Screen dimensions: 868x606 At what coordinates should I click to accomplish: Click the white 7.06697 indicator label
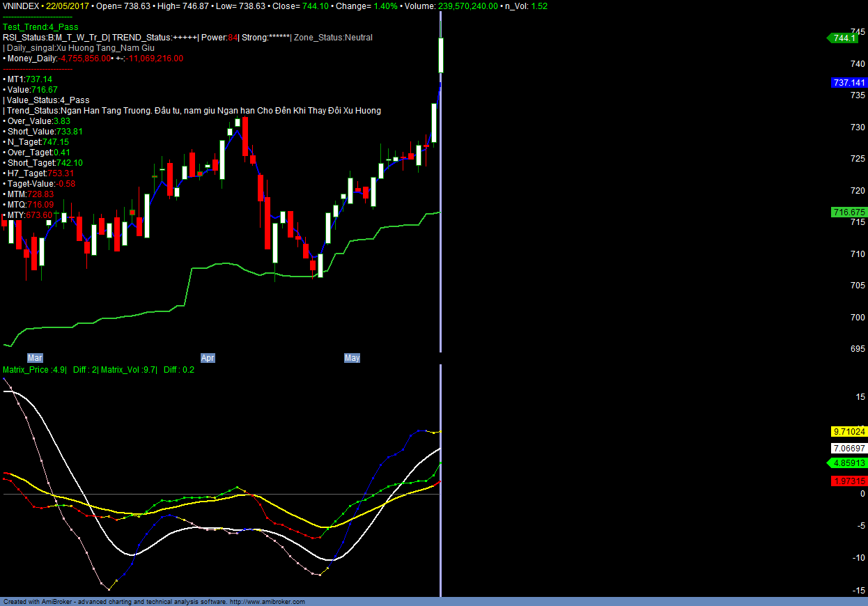click(x=848, y=448)
